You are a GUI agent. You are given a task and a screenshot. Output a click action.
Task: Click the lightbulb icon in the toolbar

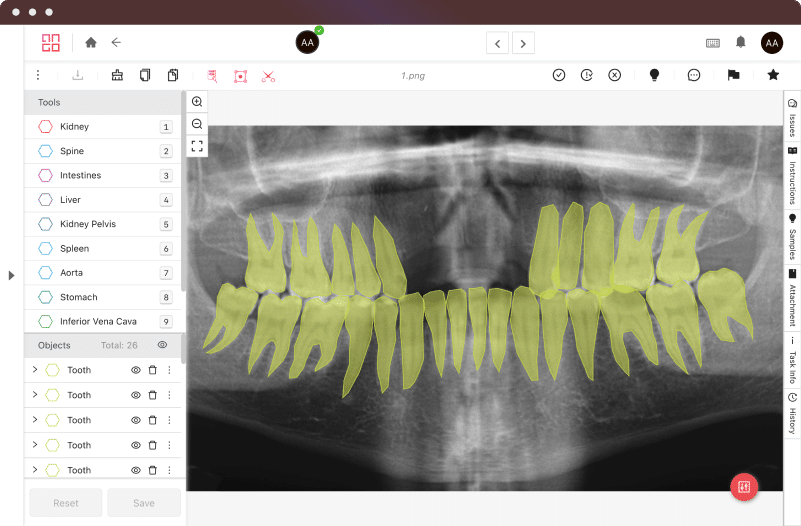click(654, 75)
